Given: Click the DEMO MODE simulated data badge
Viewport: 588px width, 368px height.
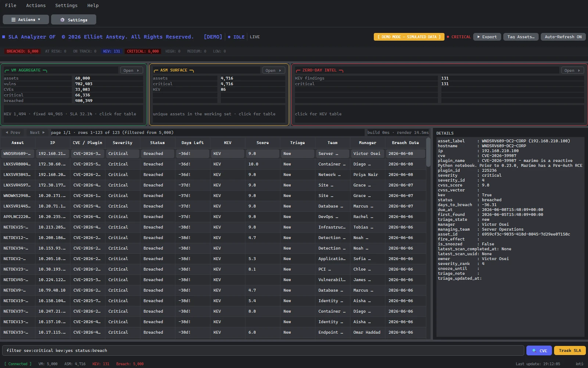Looking at the screenshot, I should tap(409, 37).
